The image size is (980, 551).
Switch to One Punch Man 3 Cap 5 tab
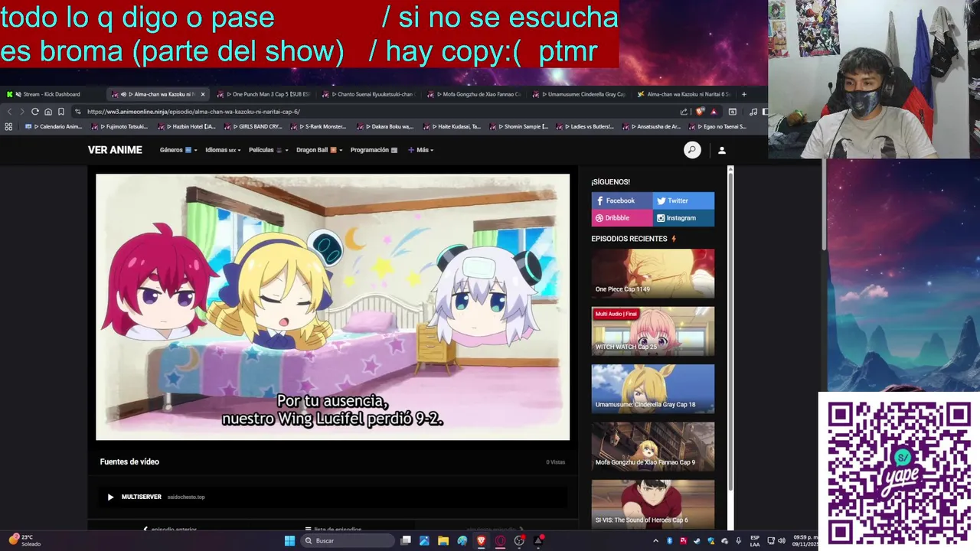pos(265,94)
